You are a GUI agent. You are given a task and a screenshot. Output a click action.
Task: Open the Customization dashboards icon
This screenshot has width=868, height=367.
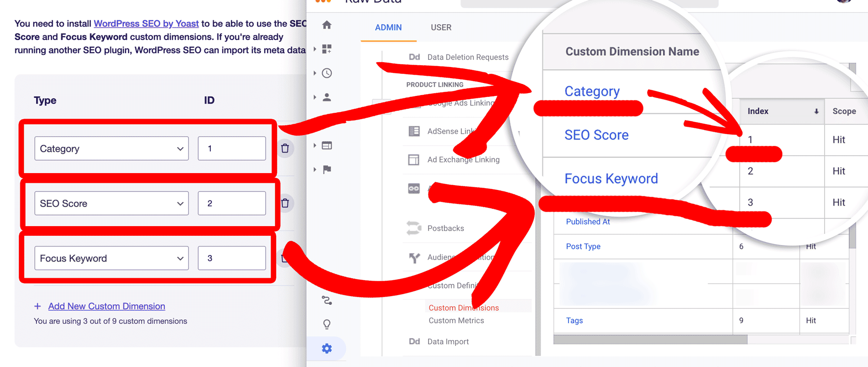point(327,49)
